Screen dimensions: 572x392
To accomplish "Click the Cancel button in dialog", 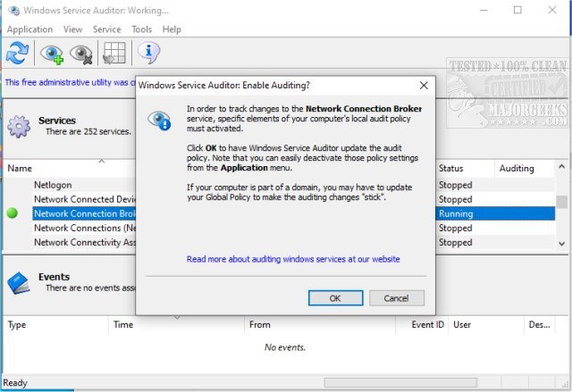I will pyautogui.click(x=397, y=298).
